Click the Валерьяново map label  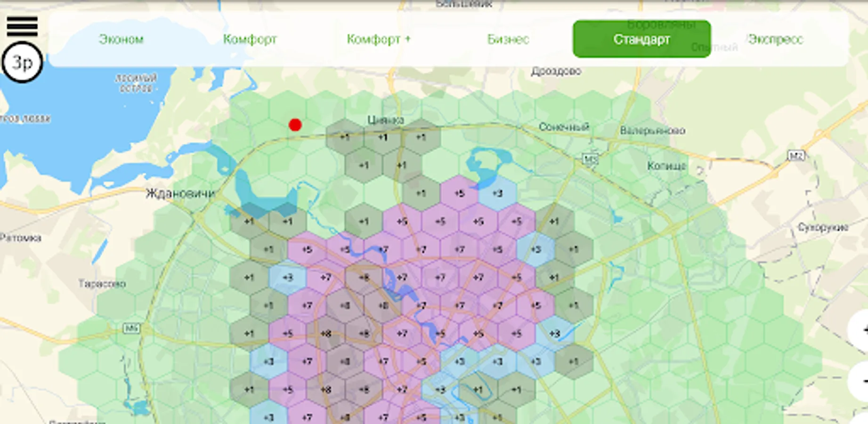(x=652, y=130)
